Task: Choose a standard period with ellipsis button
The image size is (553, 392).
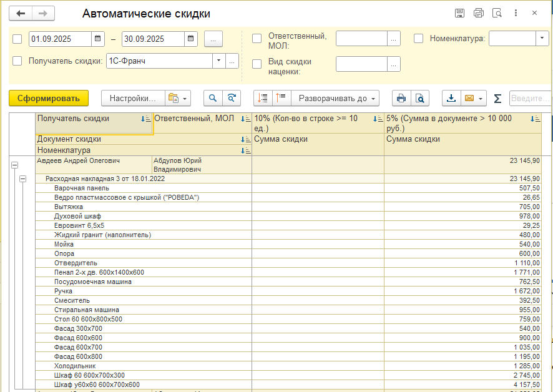Action: tap(213, 39)
